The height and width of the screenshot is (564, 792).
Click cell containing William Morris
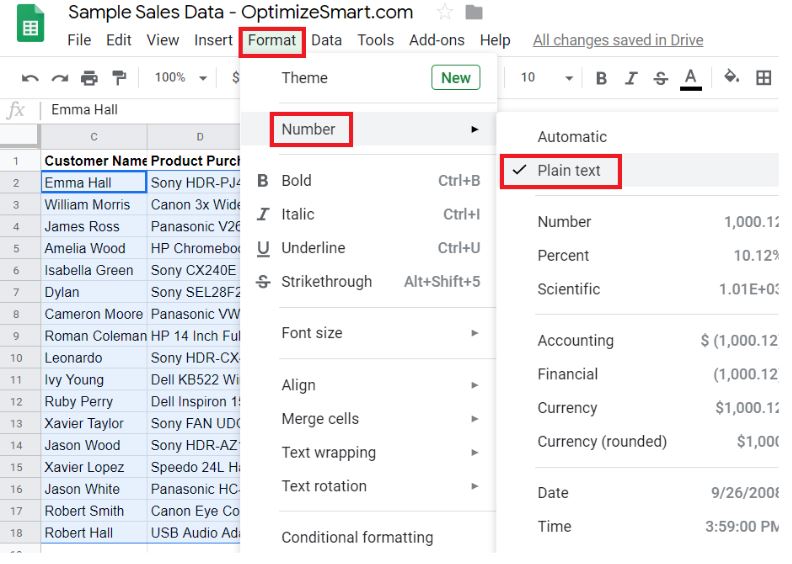tap(94, 204)
